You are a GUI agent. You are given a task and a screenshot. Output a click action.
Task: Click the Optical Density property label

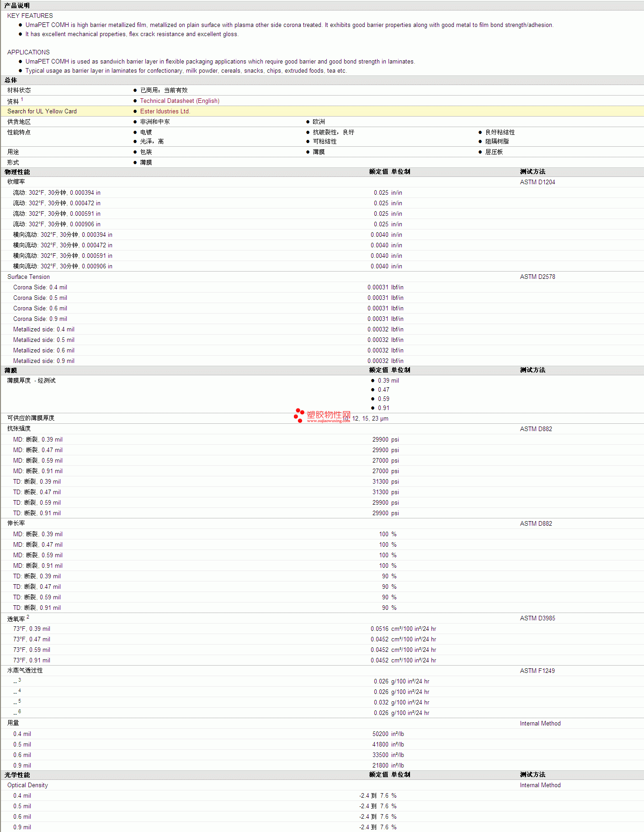point(27,785)
